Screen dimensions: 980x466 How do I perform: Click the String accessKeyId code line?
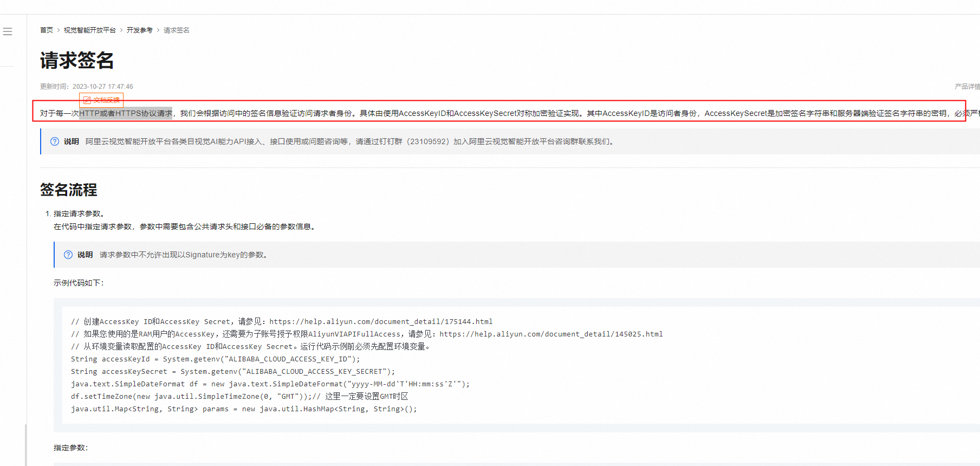tap(215, 359)
